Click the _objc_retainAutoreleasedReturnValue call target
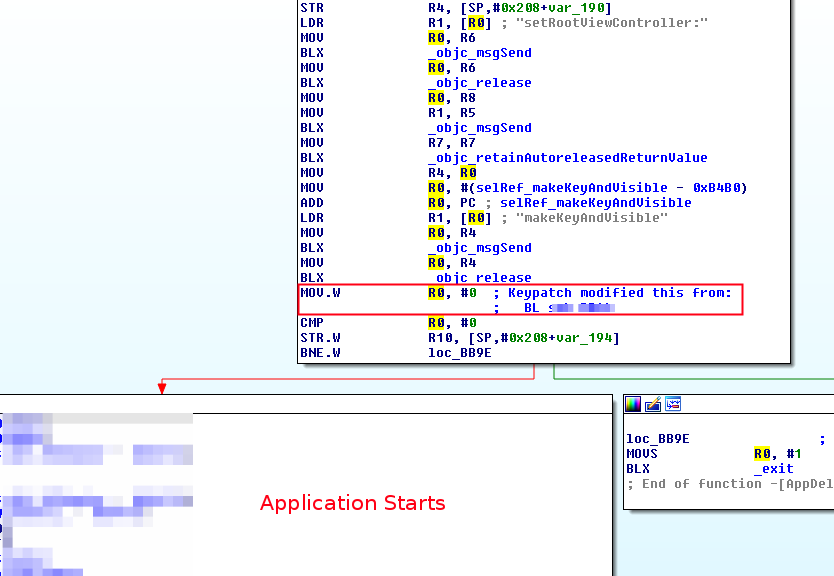The height and width of the screenshot is (576, 834). pyautogui.click(x=568, y=158)
